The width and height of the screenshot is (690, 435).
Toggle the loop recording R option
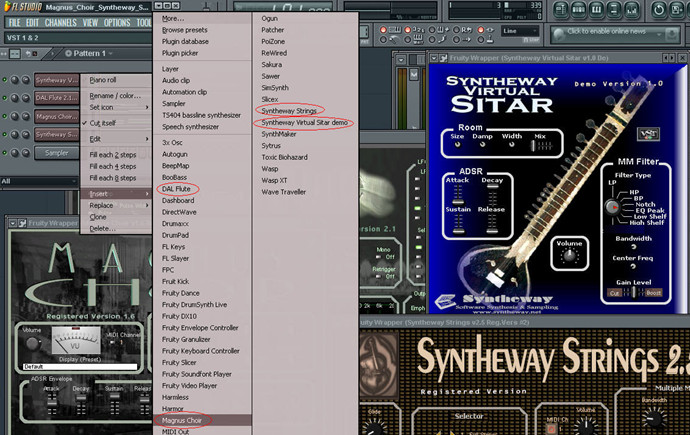click(456, 30)
